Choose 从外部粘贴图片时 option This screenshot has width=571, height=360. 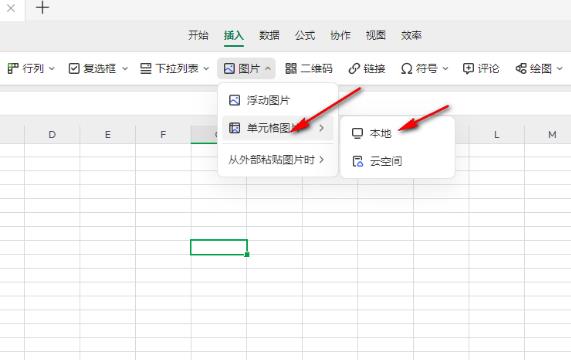coord(277,159)
